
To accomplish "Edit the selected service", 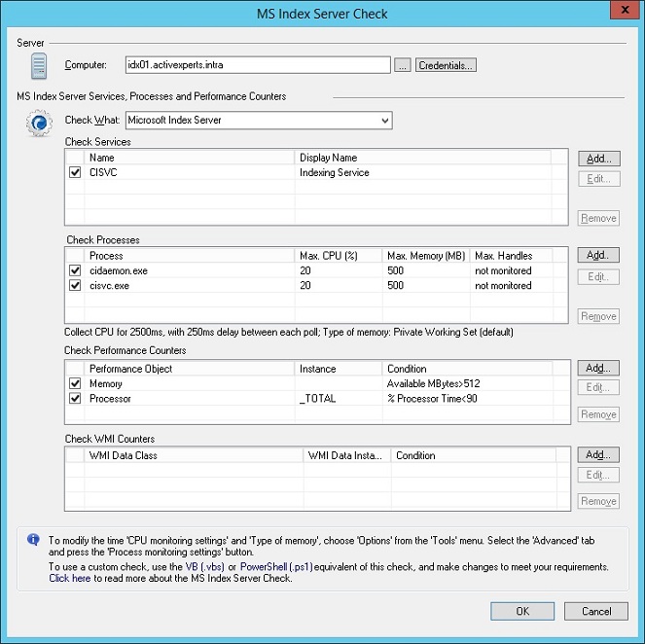I will coord(598,179).
